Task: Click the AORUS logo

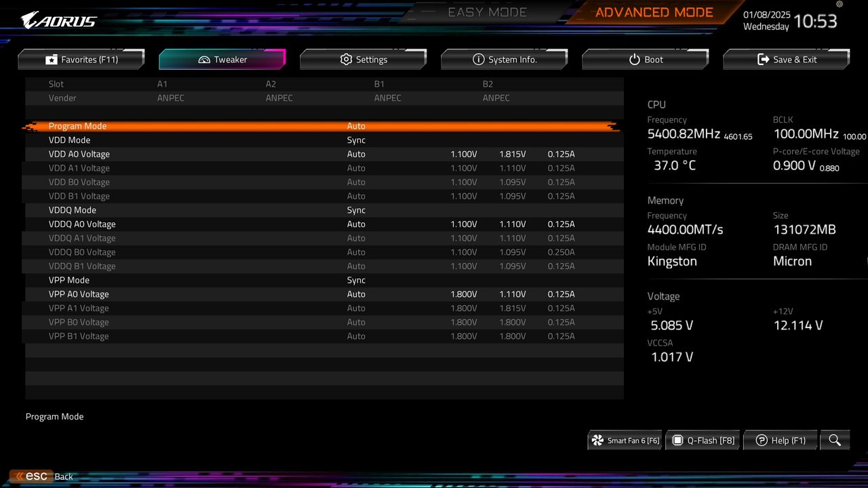Action: pos(58,20)
